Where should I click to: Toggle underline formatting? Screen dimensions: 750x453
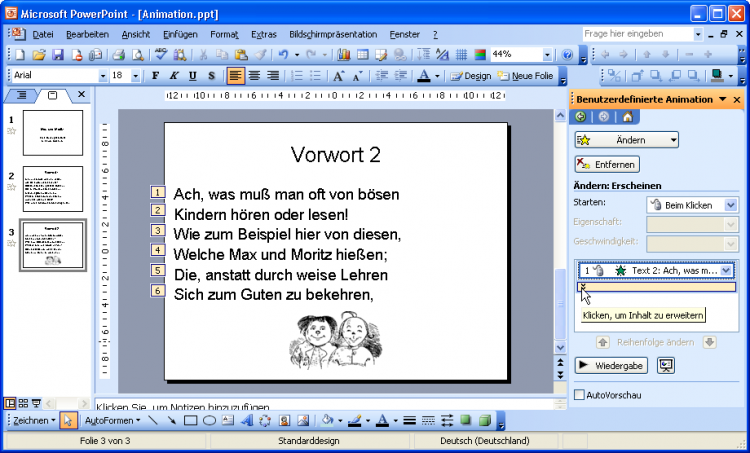point(192,76)
